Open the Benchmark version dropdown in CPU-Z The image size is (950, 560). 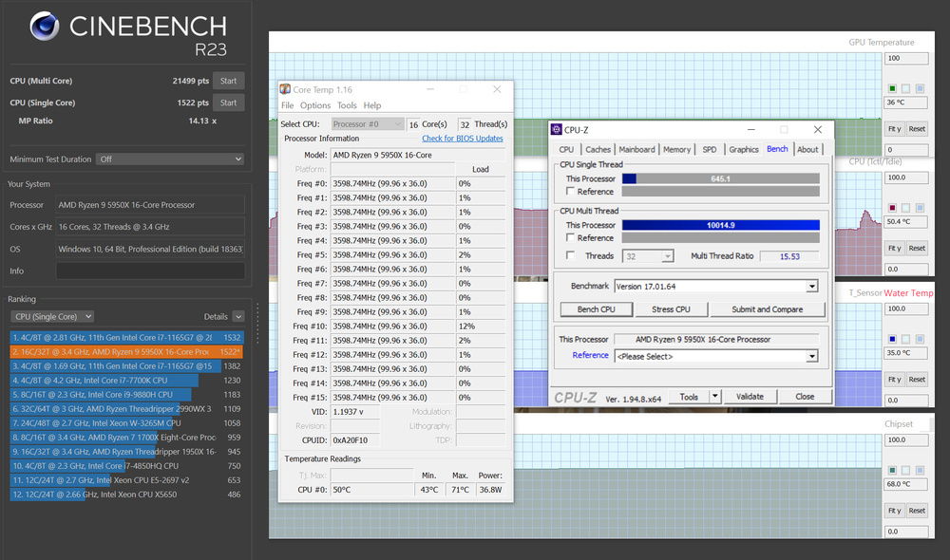pyautogui.click(x=811, y=287)
